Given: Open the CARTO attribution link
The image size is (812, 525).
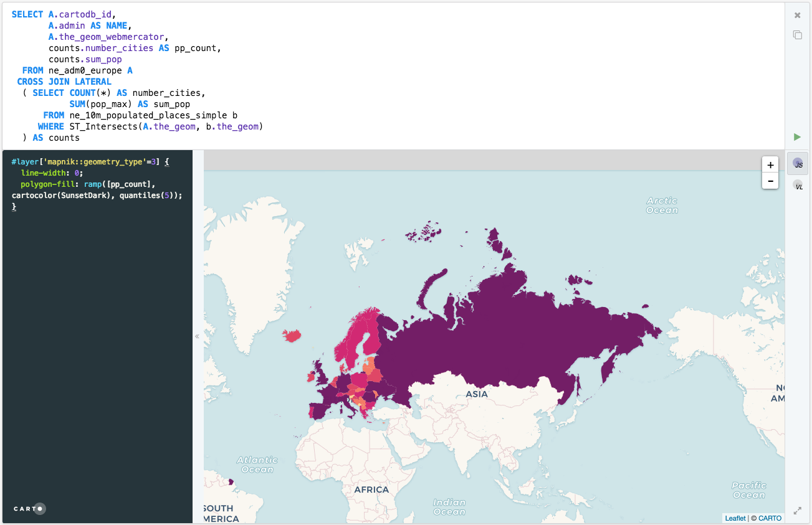Looking at the screenshot, I should coord(770,518).
